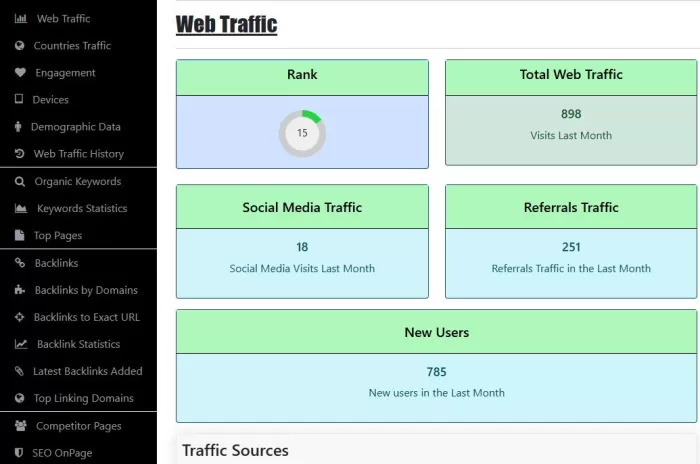Click the history clock icon beside Web Traffic History
Viewport: 700px width, 464px height.
point(19,154)
